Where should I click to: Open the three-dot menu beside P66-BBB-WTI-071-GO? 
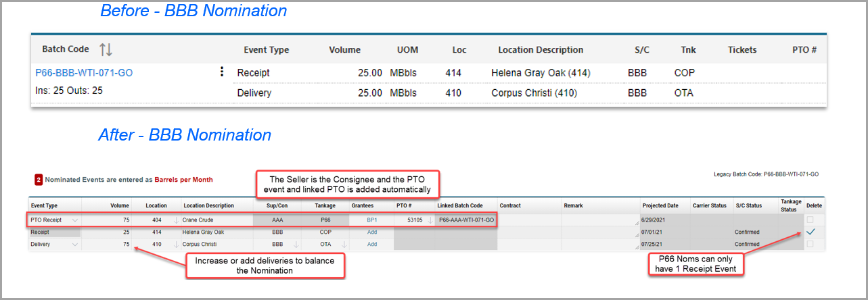tap(221, 72)
